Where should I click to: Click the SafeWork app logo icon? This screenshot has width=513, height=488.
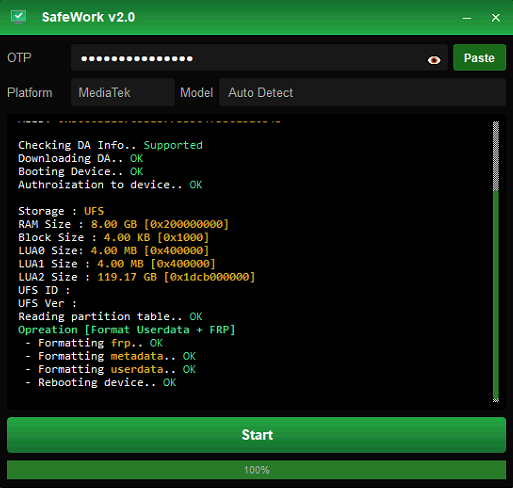pos(18,17)
